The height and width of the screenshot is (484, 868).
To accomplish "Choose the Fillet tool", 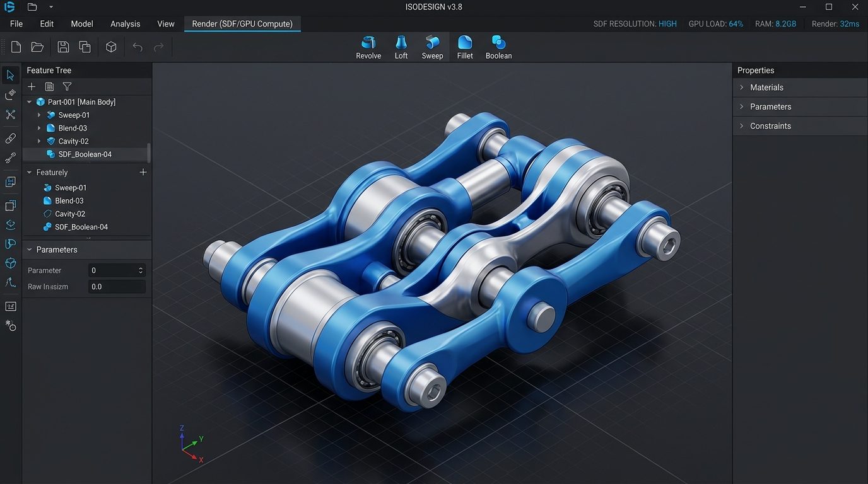I will point(465,47).
